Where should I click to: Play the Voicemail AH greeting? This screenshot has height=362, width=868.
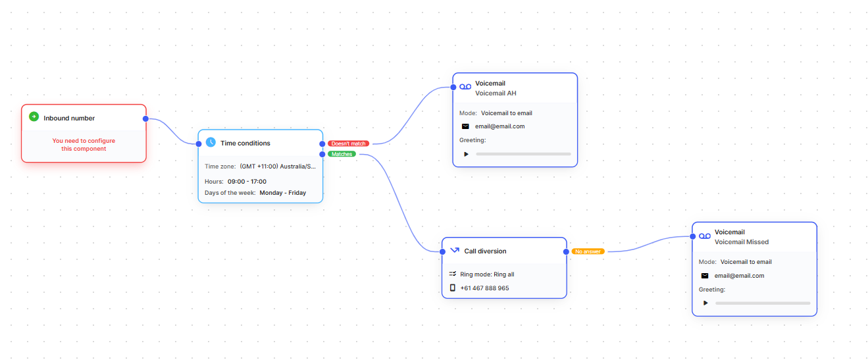click(x=466, y=154)
